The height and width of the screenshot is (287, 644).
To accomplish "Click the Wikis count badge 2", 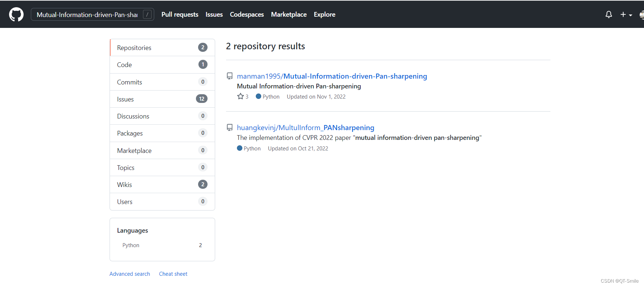I will tap(203, 184).
